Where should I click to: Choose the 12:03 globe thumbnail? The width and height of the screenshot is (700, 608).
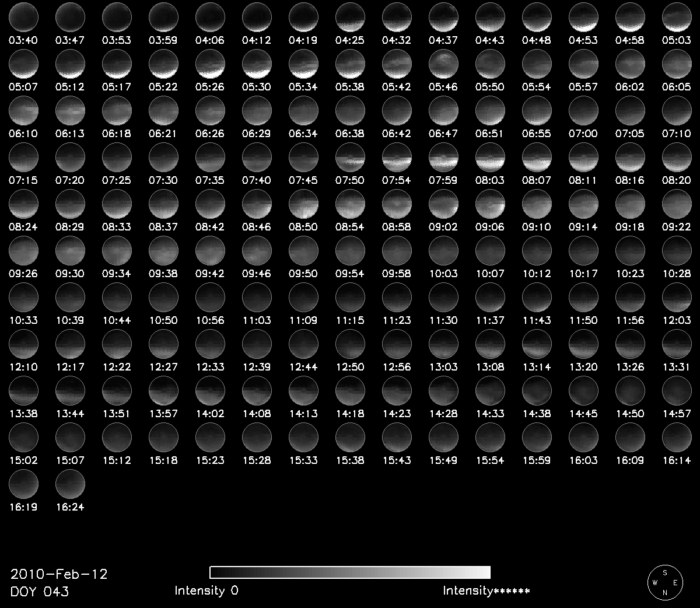[x=677, y=297]
